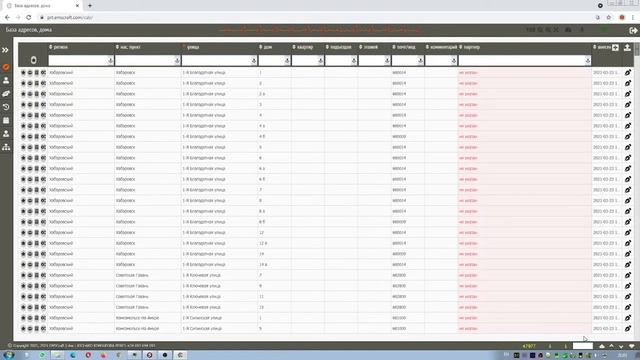Image resolution: width=640 pixels, height=360 pixels.
Task: Open dropdown arrow in улица filter
Action: [x=254, y=60]
